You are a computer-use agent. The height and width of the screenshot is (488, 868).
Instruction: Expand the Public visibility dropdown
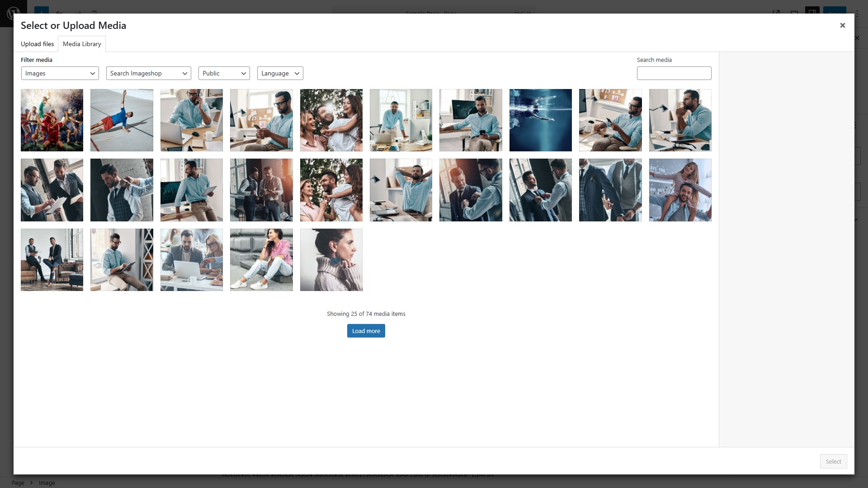click(224, 73)
